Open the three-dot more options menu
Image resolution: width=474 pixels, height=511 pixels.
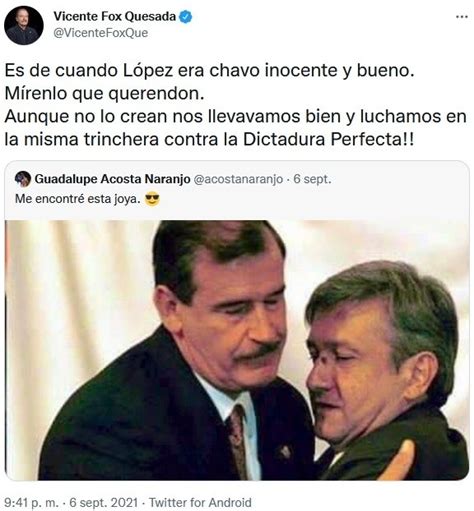click(462, 17)
